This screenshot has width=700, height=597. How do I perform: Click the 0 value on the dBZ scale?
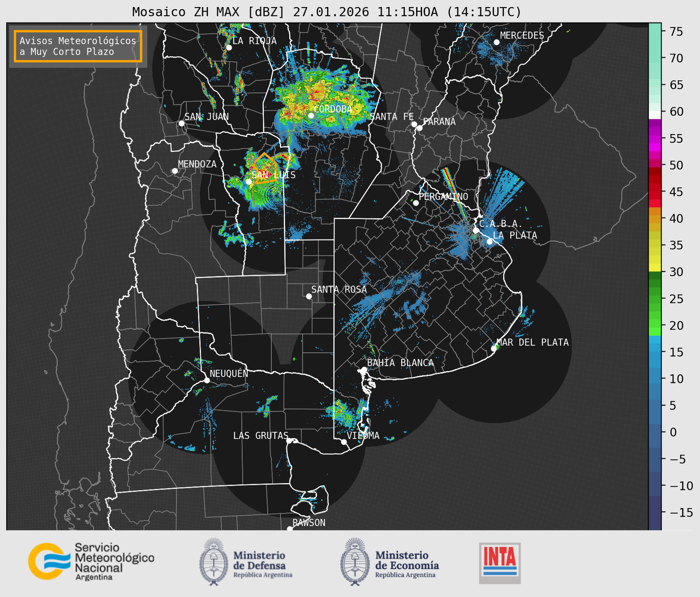(673, 432)
